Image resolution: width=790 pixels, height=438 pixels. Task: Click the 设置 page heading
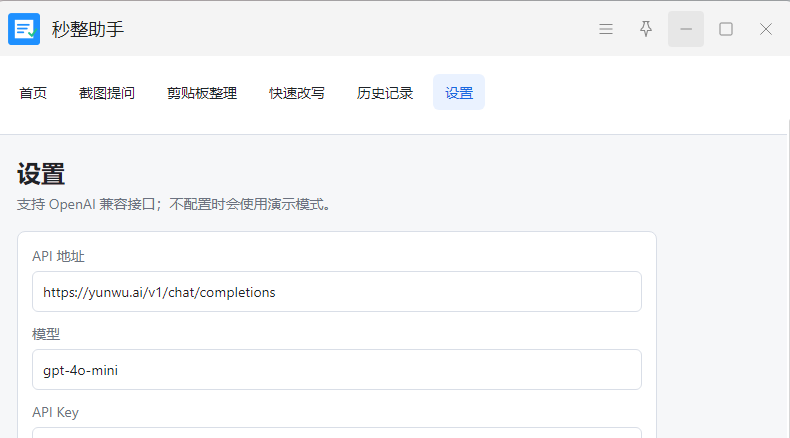coord(41,174)
